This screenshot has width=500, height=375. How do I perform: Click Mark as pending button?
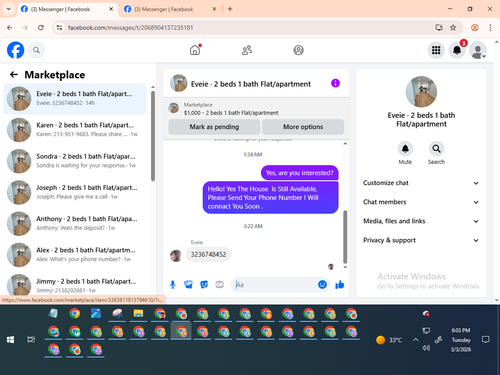pyautogui.click(x=214, y=127)
